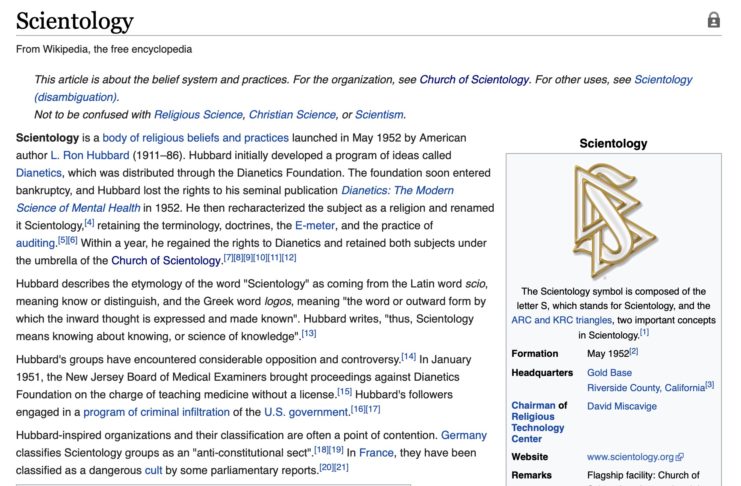This screenshot has height=486, width=741.
Task: Jump to citation [17]
Action: click(x=373, y=408)
